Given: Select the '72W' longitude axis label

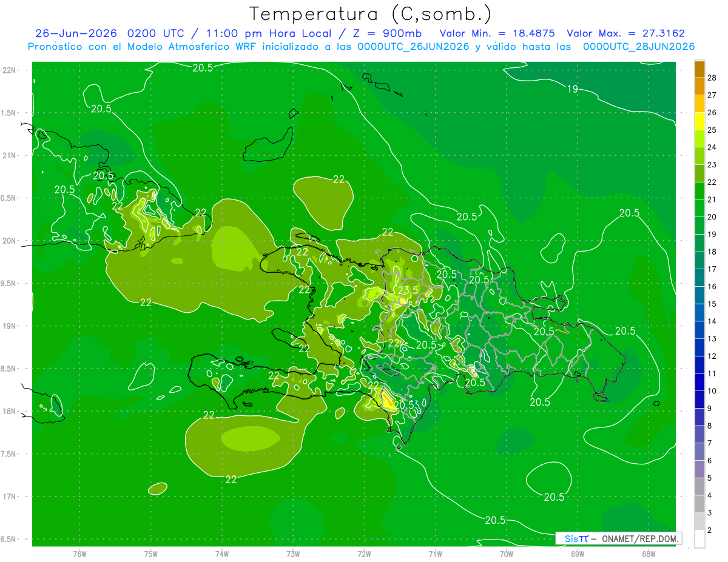Looking at the screenshot, I should point(364,554).
